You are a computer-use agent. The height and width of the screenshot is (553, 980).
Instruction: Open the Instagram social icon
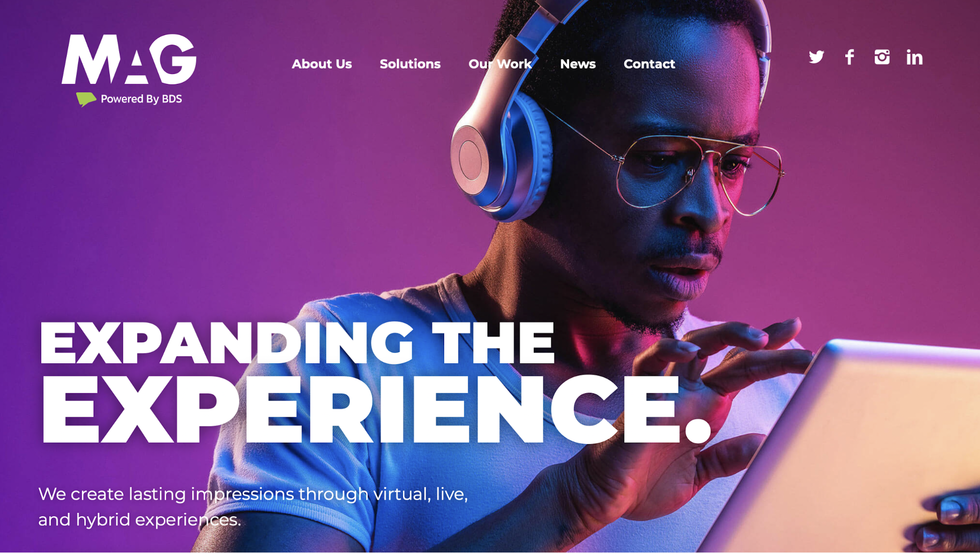(x=882, y=57)
